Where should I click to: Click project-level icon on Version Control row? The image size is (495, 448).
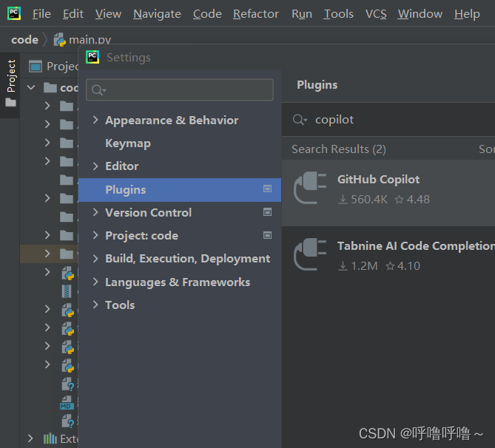click(x=267, y=212)
